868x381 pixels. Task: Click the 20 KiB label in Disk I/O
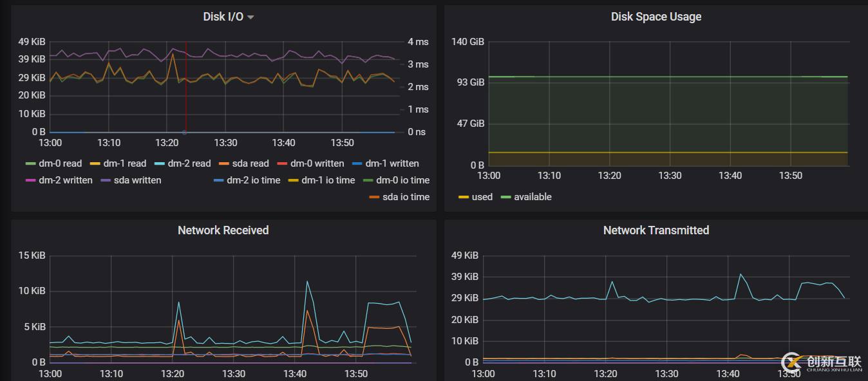point(32,95)
